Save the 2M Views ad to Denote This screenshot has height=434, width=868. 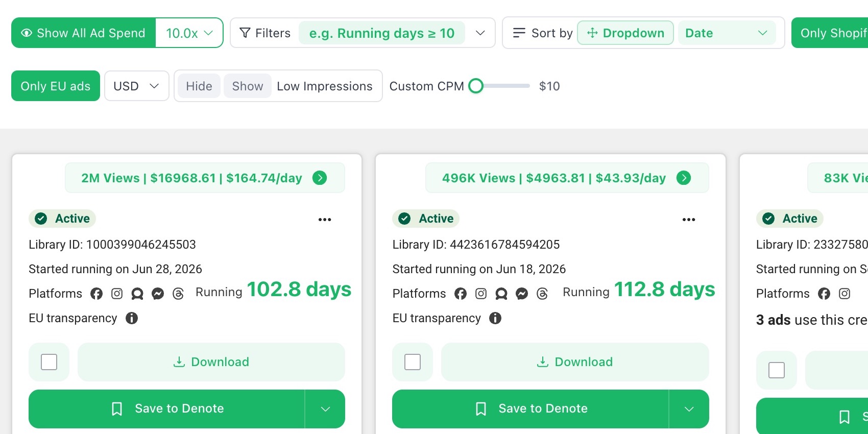(x=167, y=409)
